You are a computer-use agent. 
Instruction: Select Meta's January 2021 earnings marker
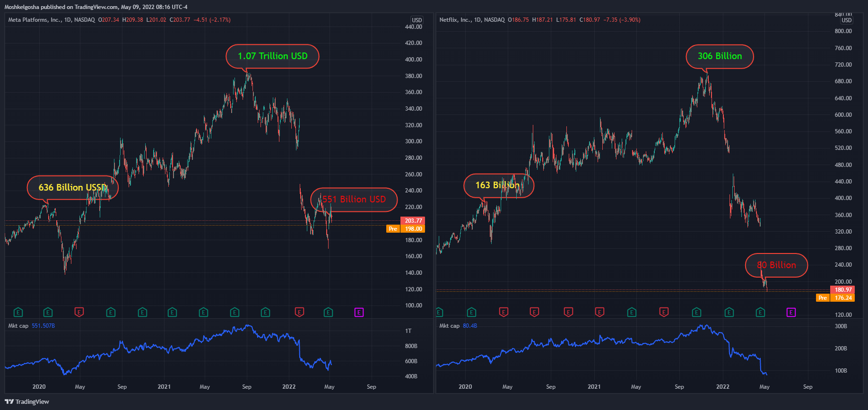[172, 312]
